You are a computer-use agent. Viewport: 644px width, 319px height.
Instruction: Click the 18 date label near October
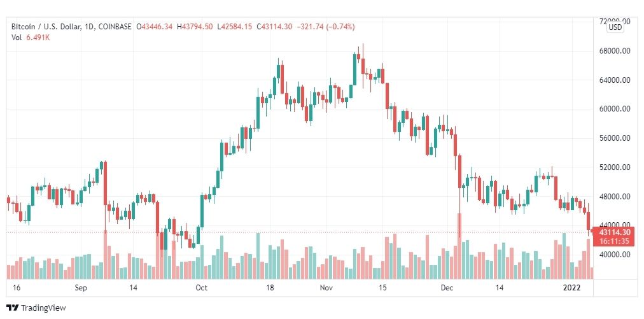click(x=270, y=288)
